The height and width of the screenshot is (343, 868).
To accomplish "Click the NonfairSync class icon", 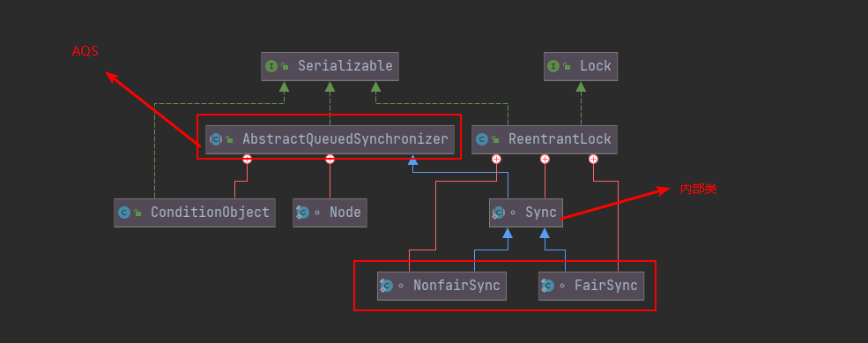I will pyautogui.click(x=386, y=286).
